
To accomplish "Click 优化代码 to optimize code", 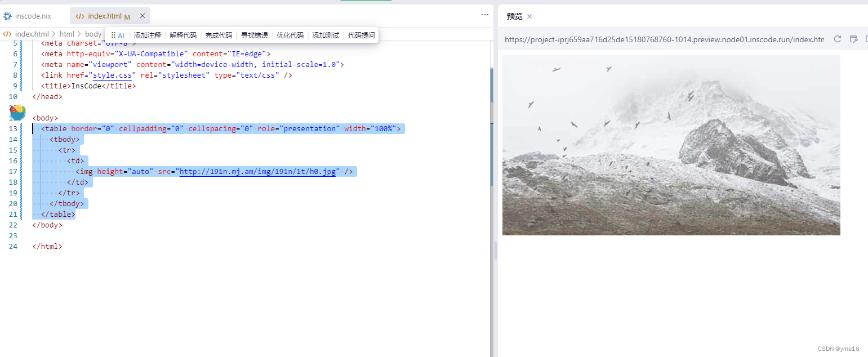I will coord(290,35).
